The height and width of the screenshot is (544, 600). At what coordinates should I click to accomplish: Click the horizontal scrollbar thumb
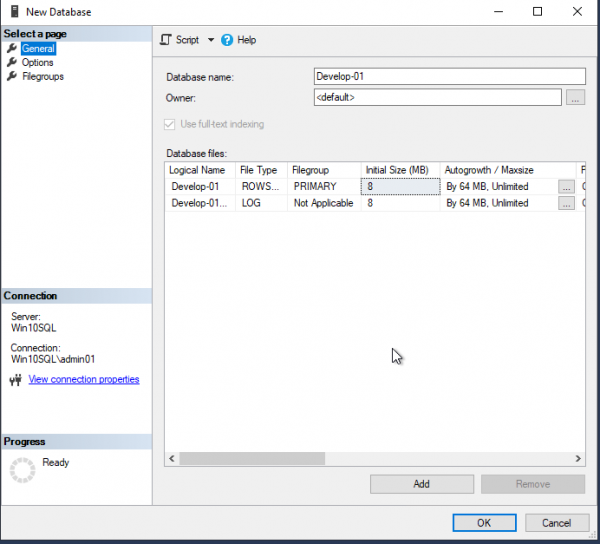point(252,458)
